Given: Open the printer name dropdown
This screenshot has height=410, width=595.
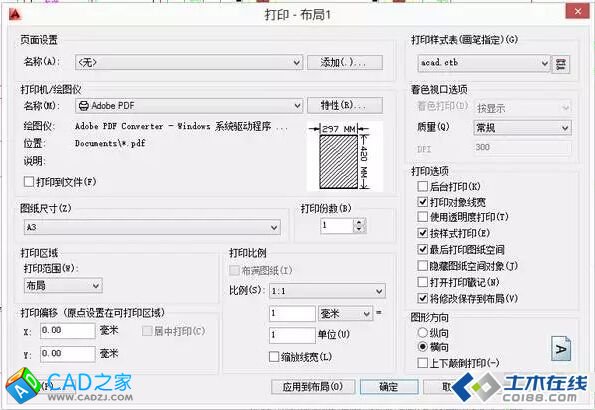Looking at the screenshot, I should click(x=189, y=106).
